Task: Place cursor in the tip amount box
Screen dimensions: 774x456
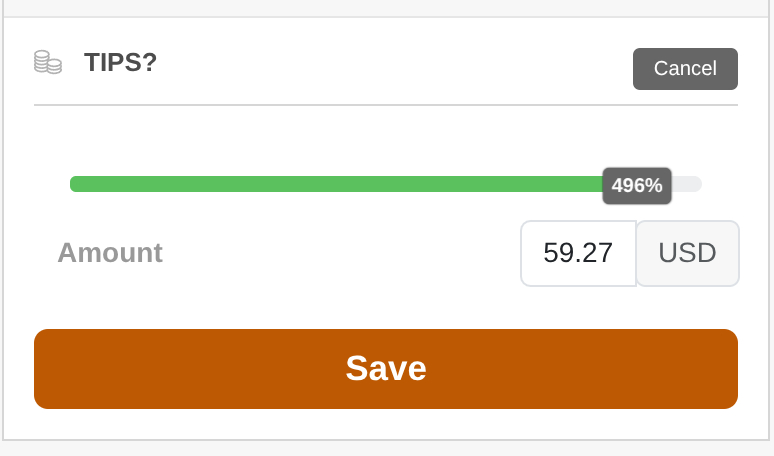Action: tap(578, 253)
